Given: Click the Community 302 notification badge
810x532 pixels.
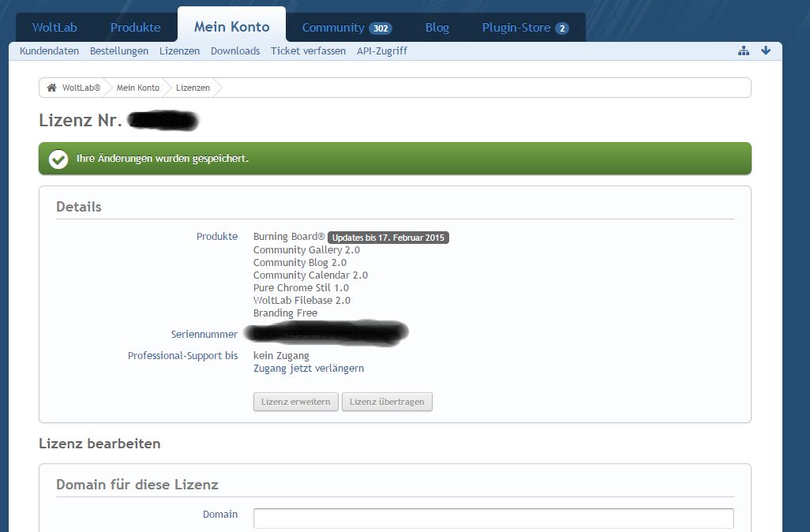Looking at the screenshot, I should (381, 28).
